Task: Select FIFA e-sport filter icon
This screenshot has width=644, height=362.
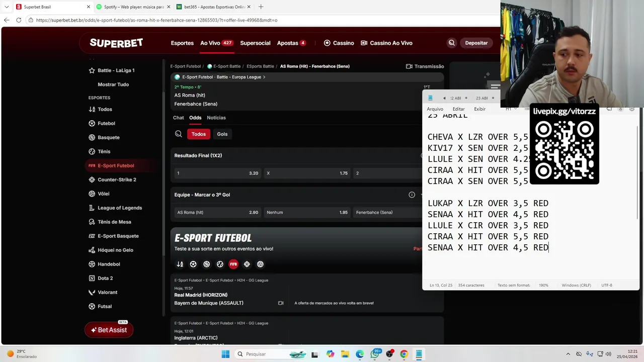Action: pyautogui.click(x=233, y=264)
